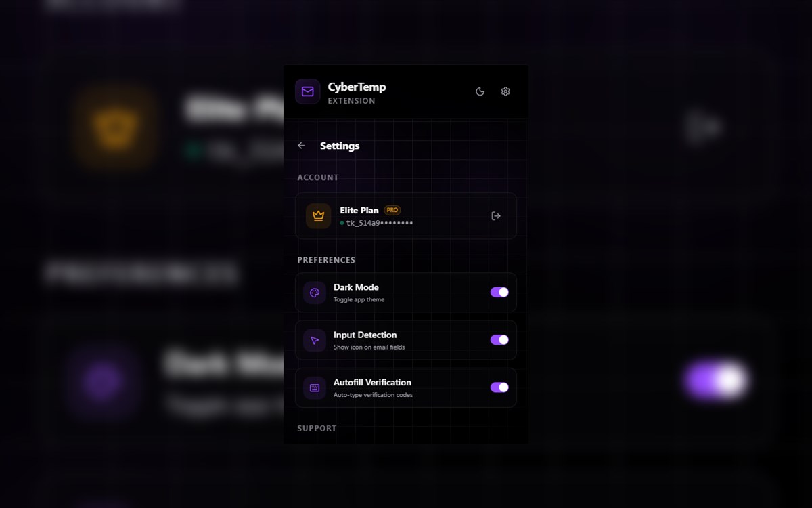Click the gold crown Elite Plan icon
This screenshot has height=508, width=812.
click(319, 216)
